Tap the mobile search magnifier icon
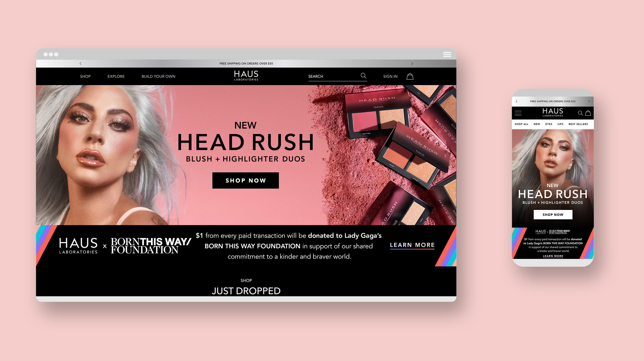644x361 pixels. click(x=580, y=113)
